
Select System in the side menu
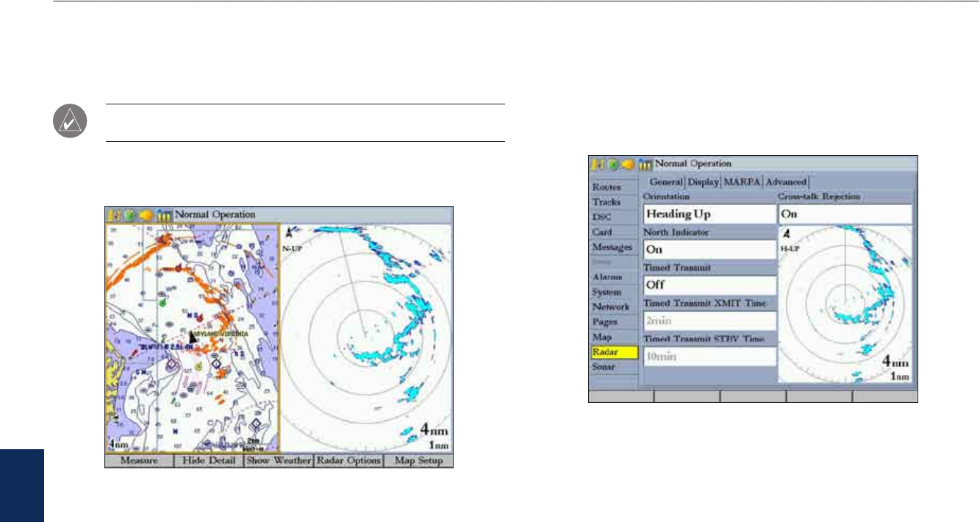613,292
